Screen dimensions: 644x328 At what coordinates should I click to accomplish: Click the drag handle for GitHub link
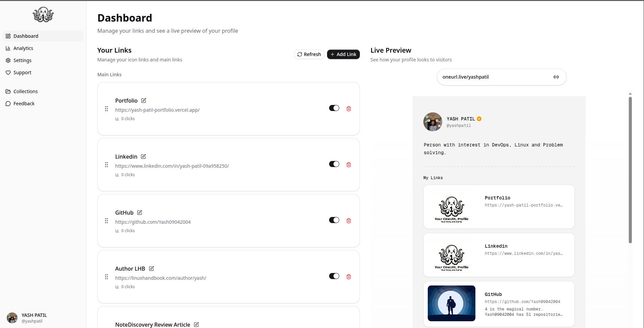pos(106,221)
